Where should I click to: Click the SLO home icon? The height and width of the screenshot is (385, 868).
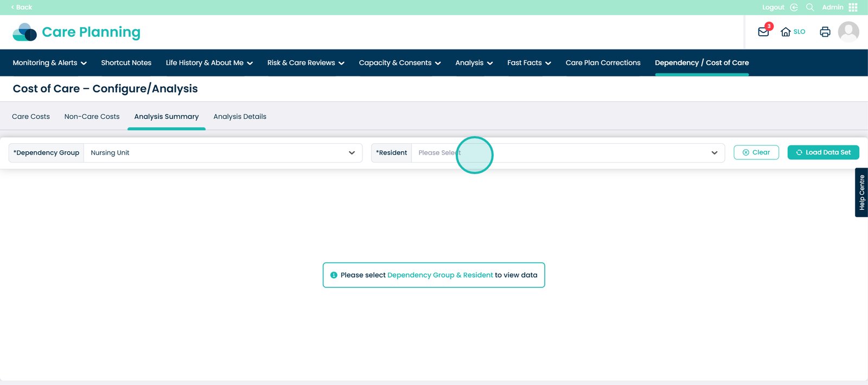(786, 32)
